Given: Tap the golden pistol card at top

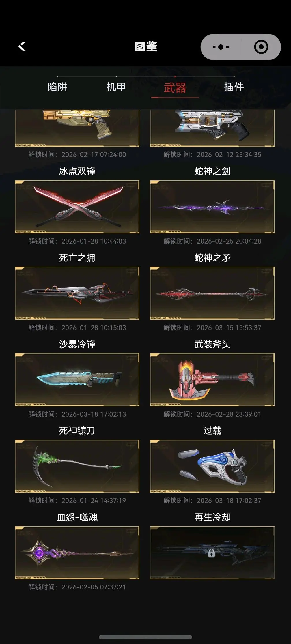Looking at the screenshot, I should point(77,128).
